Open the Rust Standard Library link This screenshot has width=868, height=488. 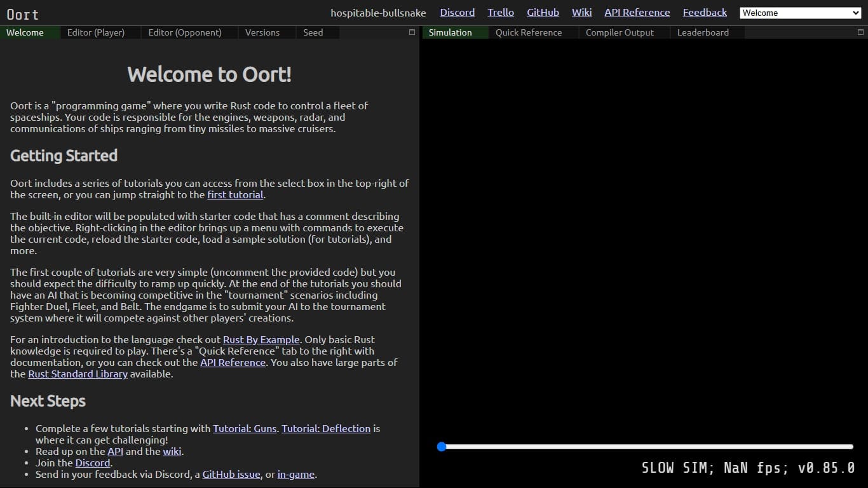point(78,374)
